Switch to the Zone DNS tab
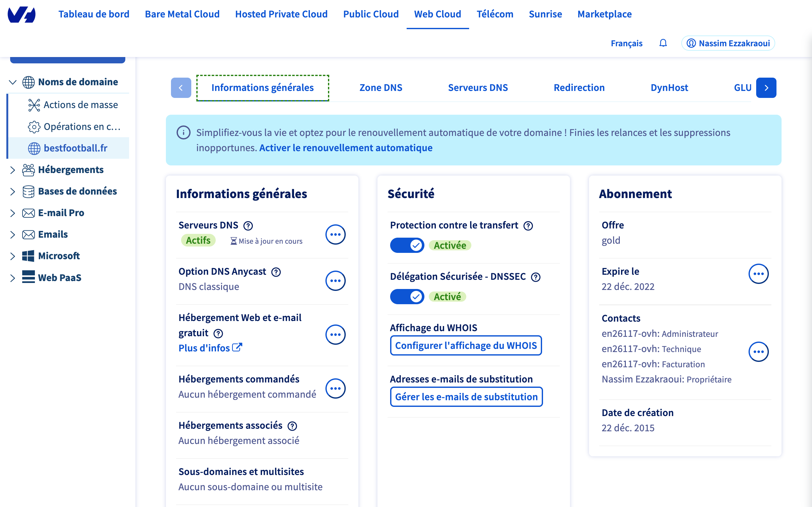This screenshot has height=507, width=812. click(x=381, y=87)
